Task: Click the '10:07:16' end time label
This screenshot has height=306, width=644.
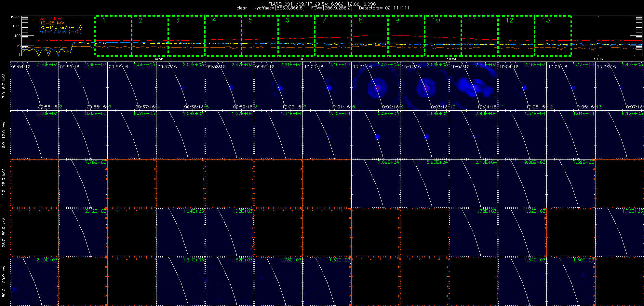Action: pyautogui.click(x=633, y=107)
